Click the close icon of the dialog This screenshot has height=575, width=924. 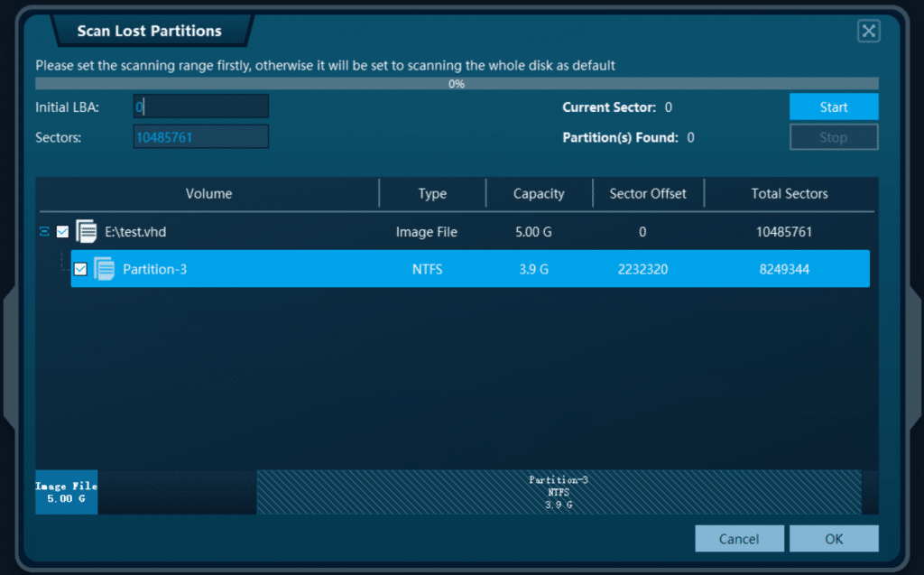[x=868, y=31]
